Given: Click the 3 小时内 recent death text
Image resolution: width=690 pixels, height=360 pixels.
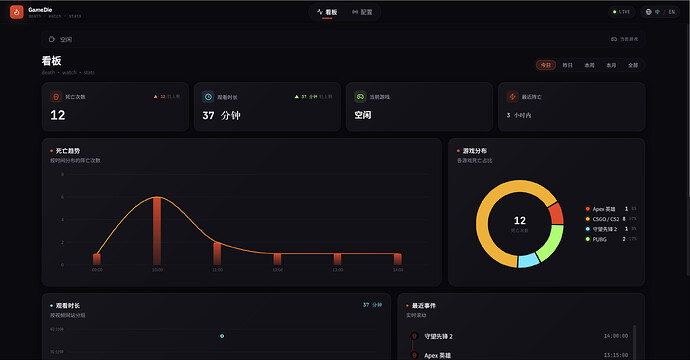Looking at the screenshot, I should [519, 115].
